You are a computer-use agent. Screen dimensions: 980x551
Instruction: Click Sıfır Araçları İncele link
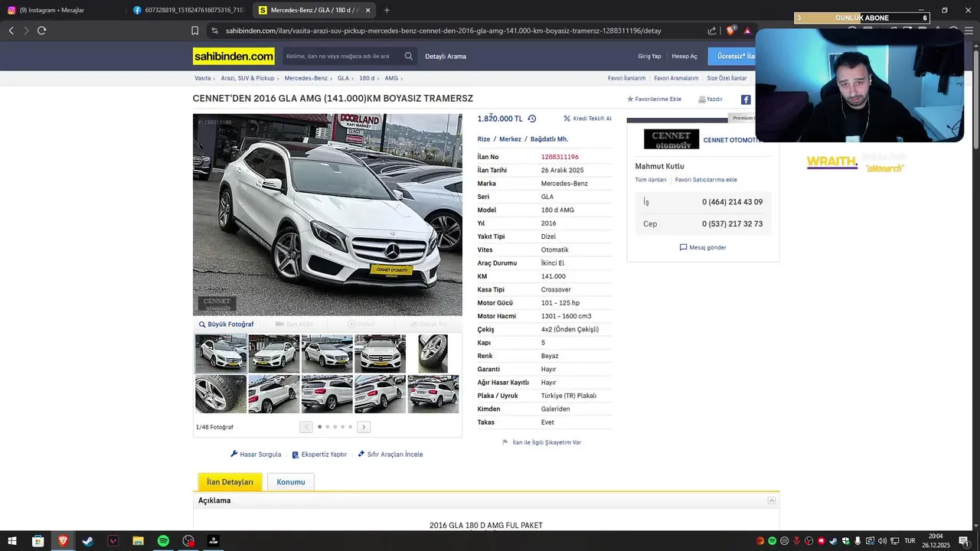pyautogui.click(x=390, y=455)
